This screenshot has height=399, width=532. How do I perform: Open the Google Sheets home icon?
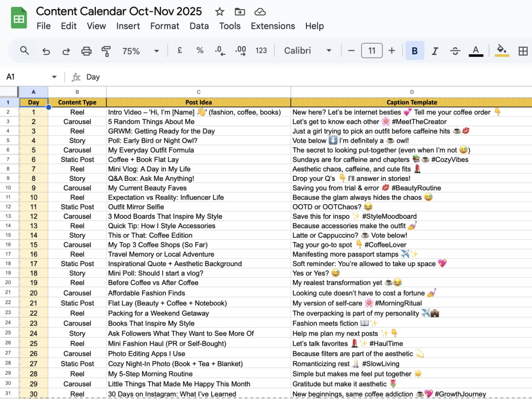tap(19, 18)
